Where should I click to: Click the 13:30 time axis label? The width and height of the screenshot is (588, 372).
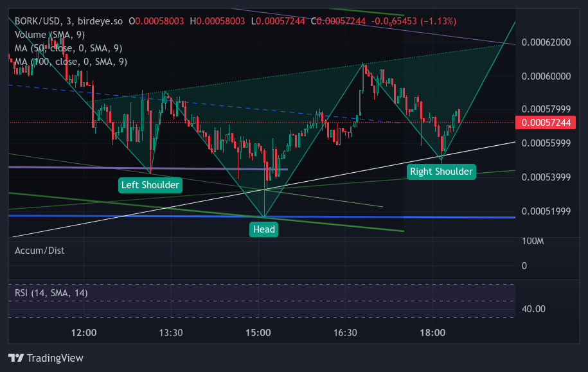point(171,333)
